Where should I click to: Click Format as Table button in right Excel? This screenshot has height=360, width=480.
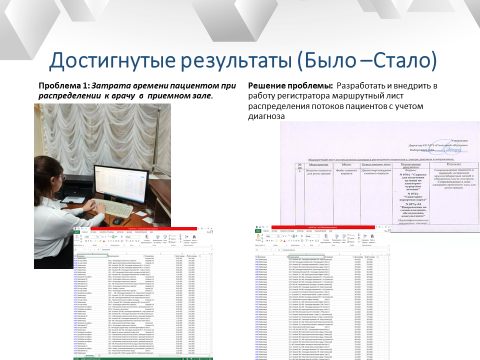point(337,239)
